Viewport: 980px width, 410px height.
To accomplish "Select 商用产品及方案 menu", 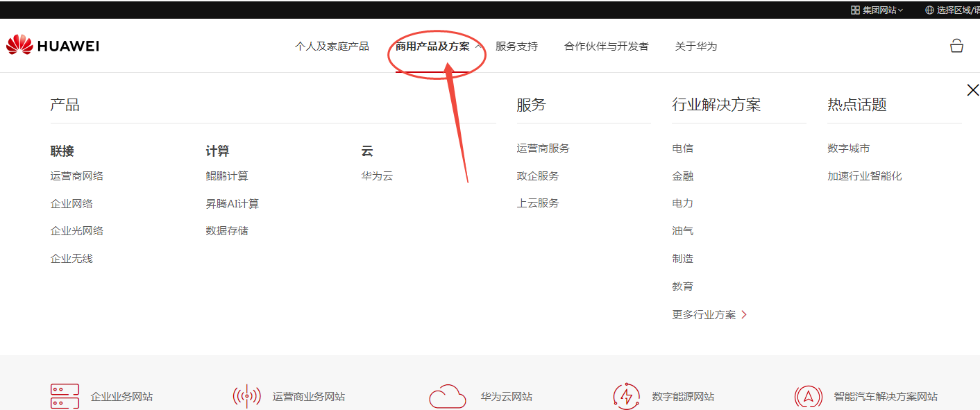I will click(432, 46).
